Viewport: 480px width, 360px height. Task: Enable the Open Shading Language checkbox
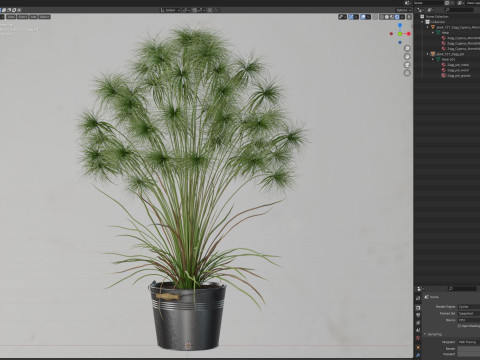(459, 326)
